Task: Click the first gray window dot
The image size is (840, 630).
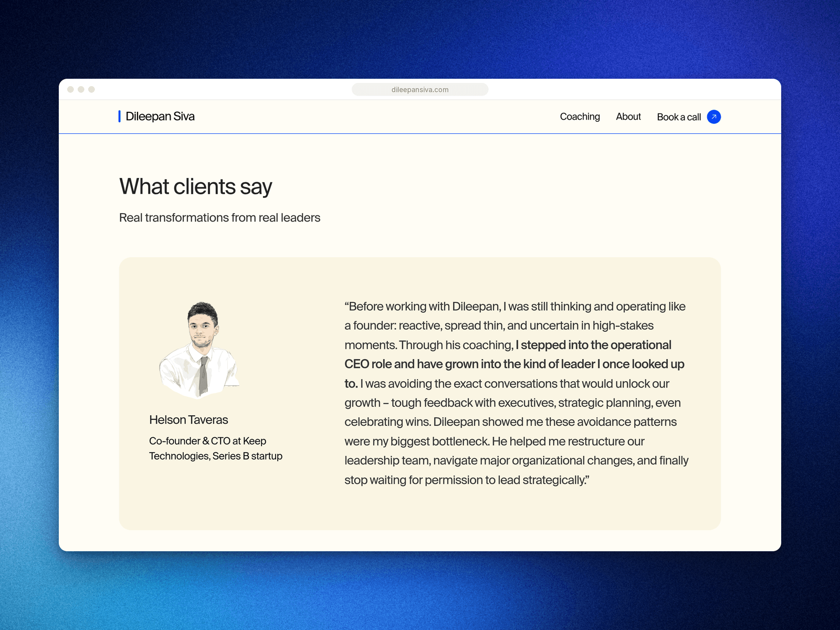Action: coord(70,89)
